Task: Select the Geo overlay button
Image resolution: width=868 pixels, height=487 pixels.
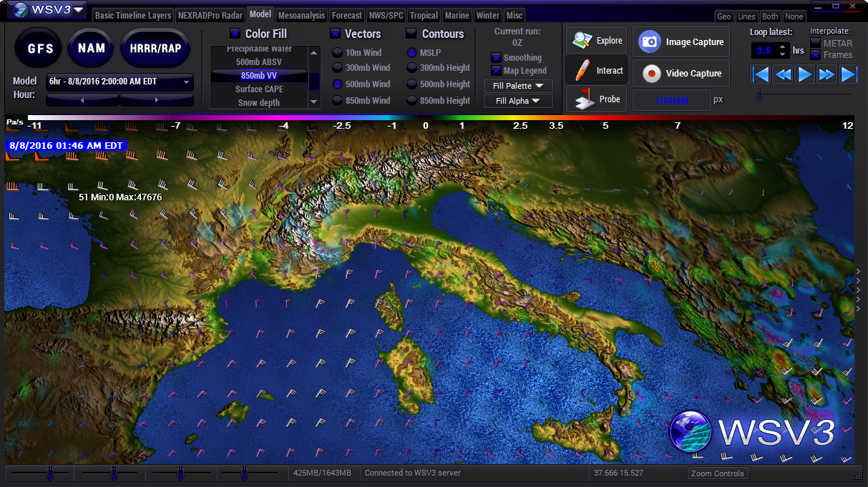Action: [724, 16]
